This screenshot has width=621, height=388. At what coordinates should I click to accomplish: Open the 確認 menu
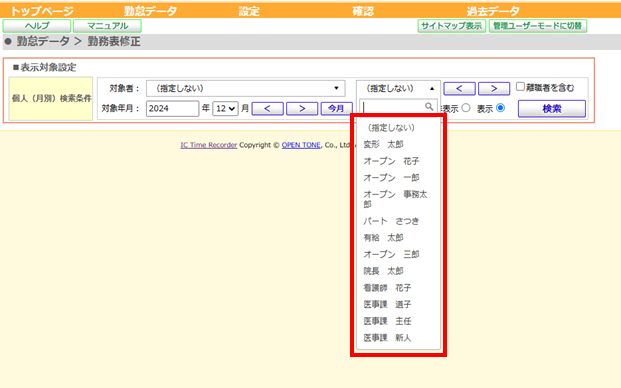(x=363, y=11)
